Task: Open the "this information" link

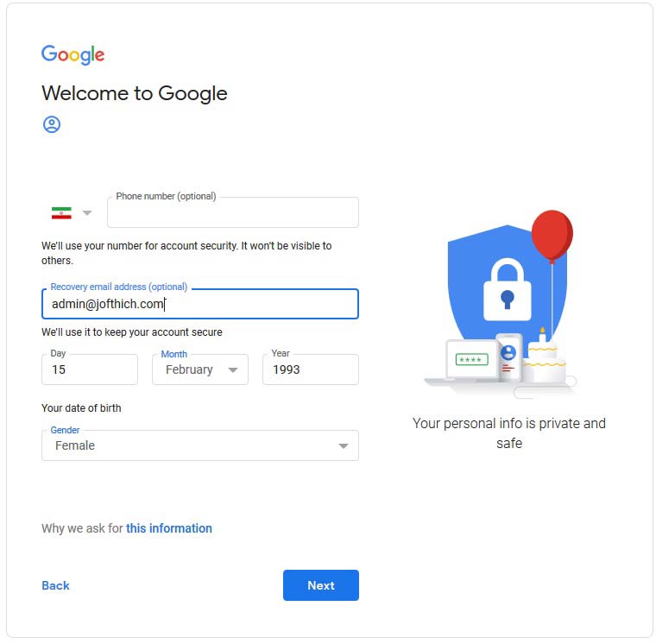Action: (169, 528)
